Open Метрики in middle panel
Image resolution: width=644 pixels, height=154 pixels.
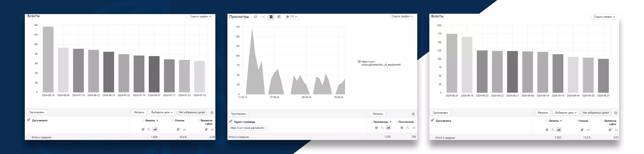point(378,114)
